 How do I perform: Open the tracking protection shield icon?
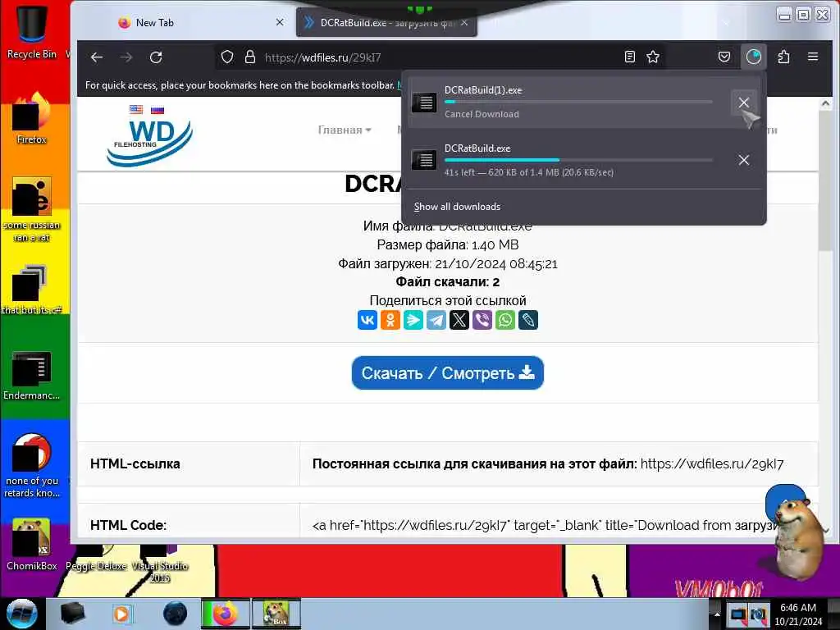click(x=227, y=57)
